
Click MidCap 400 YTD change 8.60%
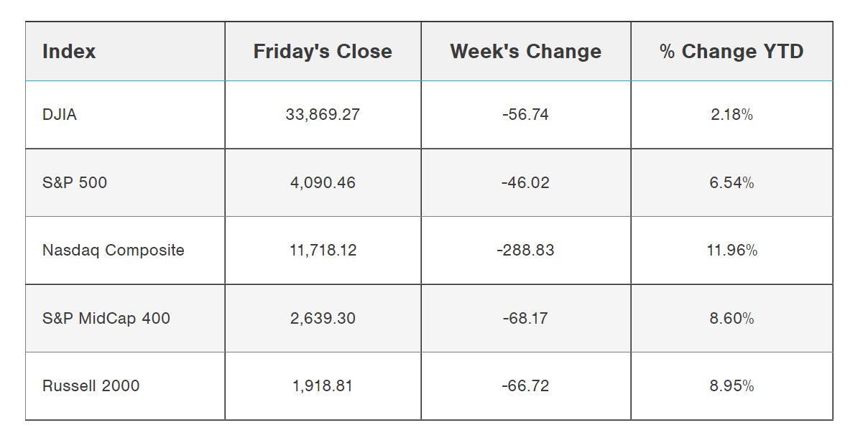[731, 318]
